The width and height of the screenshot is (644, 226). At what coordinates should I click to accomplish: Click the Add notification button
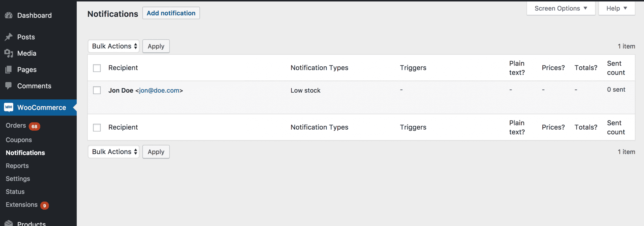[x=171, y=13]
